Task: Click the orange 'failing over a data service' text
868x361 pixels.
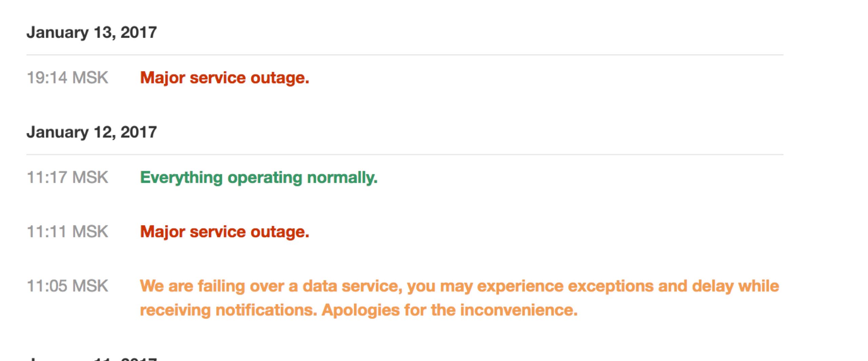Action: [271, 286]
